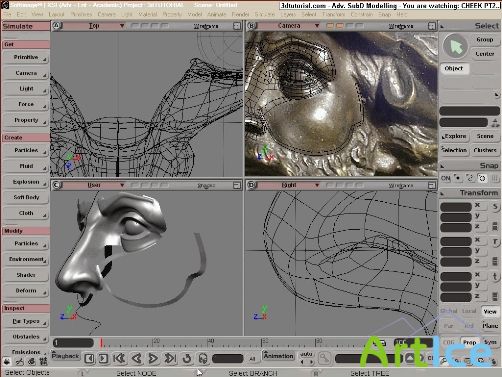The height and width of the screenshot is (377, 502).
Task: Click the viewport D letter icon
Action: [252, 185]
